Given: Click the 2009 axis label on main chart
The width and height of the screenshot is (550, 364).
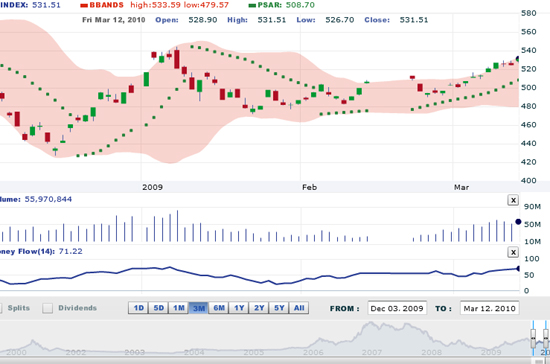Looking at the screenshot, I should [x=152, y=187].
